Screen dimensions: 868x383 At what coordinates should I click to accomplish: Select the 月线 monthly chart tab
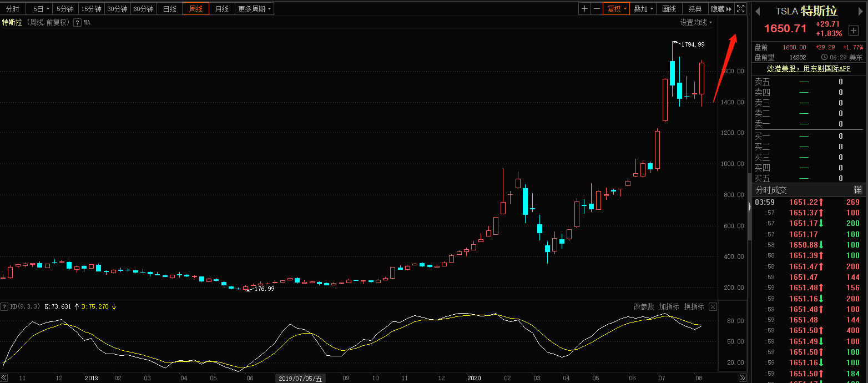[221, 9]
